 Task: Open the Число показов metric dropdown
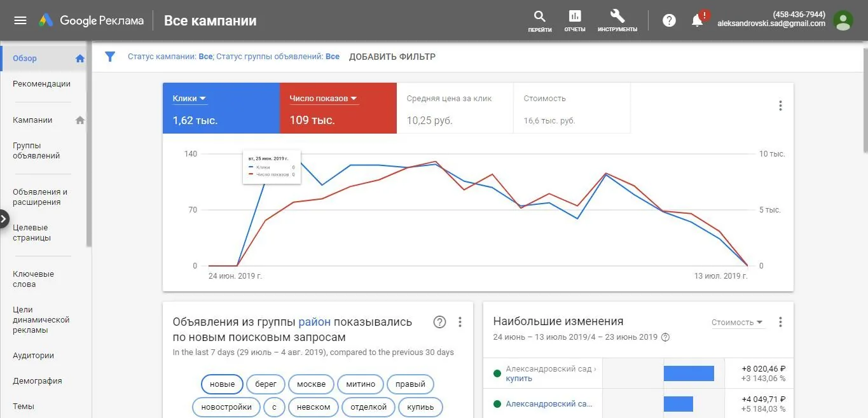(324, 99)
